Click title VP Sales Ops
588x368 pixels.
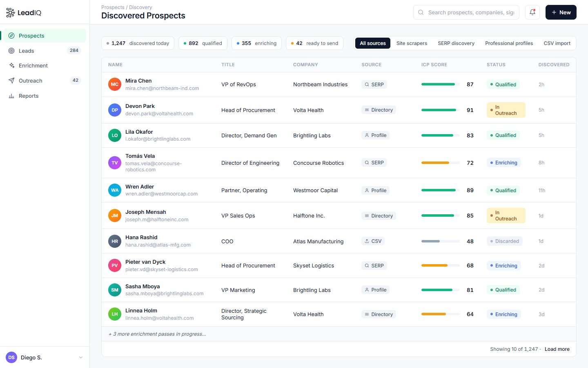coord(238,215)
